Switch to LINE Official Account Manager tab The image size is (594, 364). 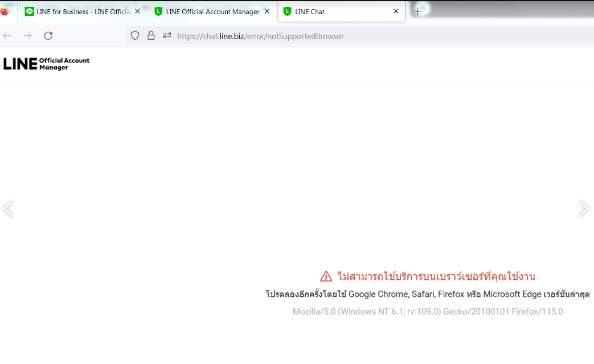pyautogui.click(x=212, y=12)
